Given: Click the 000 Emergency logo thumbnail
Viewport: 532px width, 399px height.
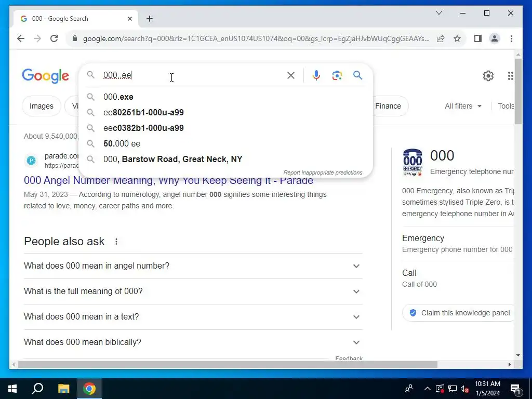Looking at the screenshot, I should (x=413, y=162).
